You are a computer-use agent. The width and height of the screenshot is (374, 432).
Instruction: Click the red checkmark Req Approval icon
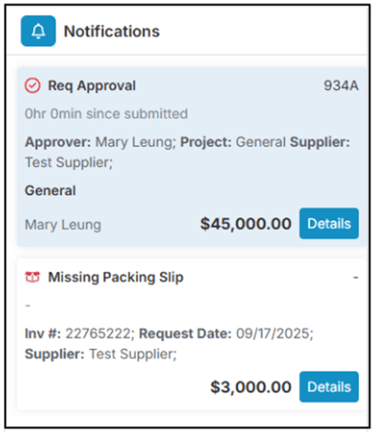(x=33, y=86)
